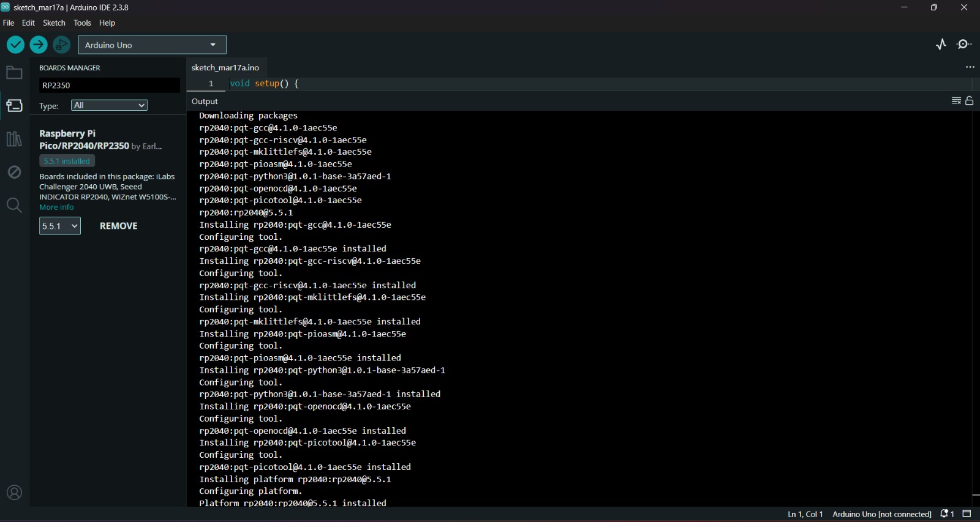The image size is (980, 522).
Task: Toggle the Boards Manager sidebar icon
Action: click(x=14, y=106)
